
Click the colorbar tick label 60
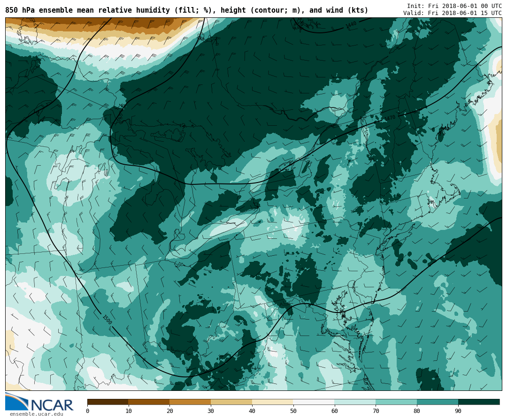pos(335,411)
